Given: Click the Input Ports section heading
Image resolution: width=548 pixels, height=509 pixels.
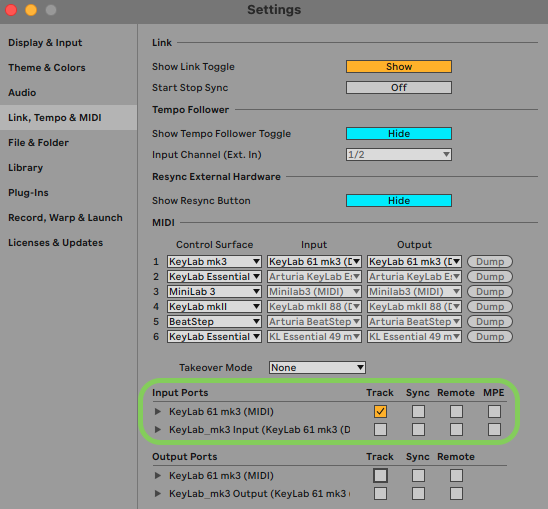Looking at the screenshot, I should pyautogui.click(x=180, y=393).
